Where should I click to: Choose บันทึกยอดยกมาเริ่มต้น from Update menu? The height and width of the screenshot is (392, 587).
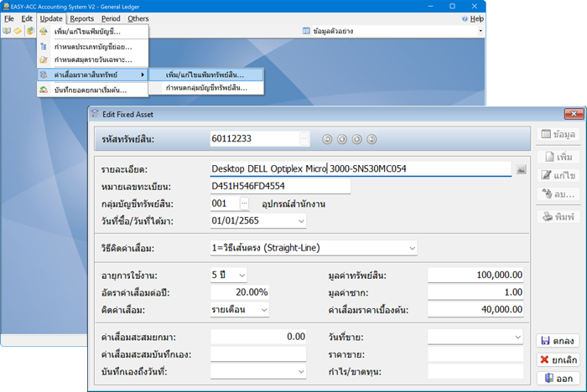90,90
